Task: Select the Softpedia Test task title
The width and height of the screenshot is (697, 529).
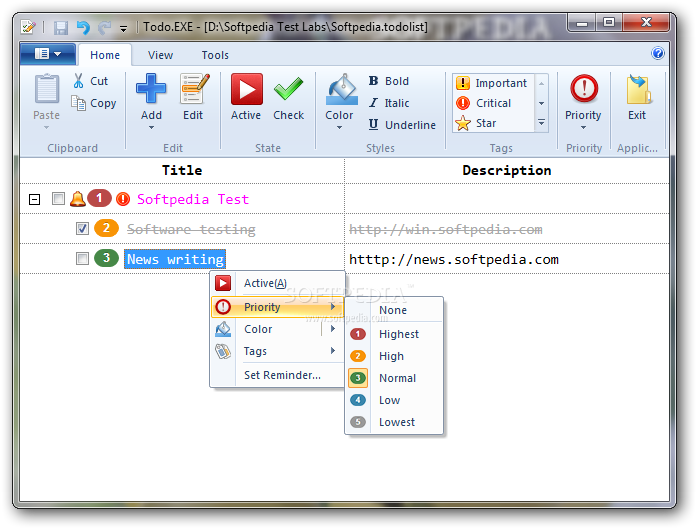Action: (193, 199)
